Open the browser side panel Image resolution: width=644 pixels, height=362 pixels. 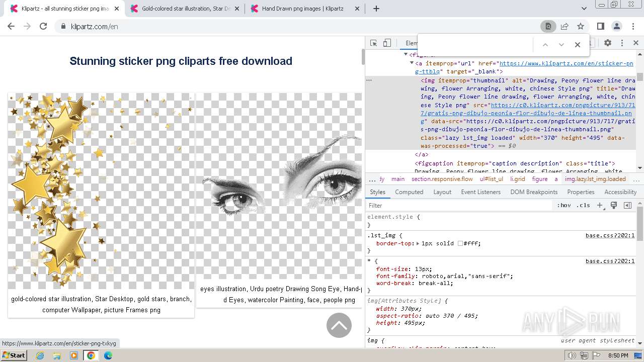point(601,26)
